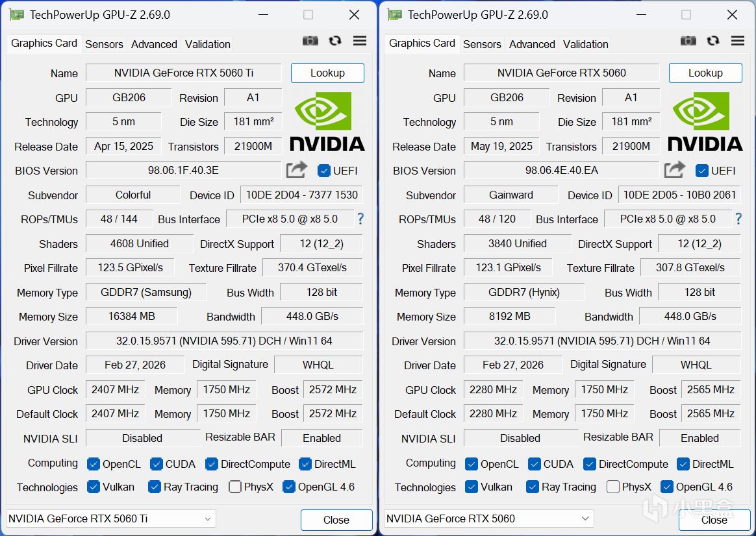Click Memory Type value GDDR7 (Hynix)
The width and height of the screenshot is (756, 536).
[x=524, y=292]
